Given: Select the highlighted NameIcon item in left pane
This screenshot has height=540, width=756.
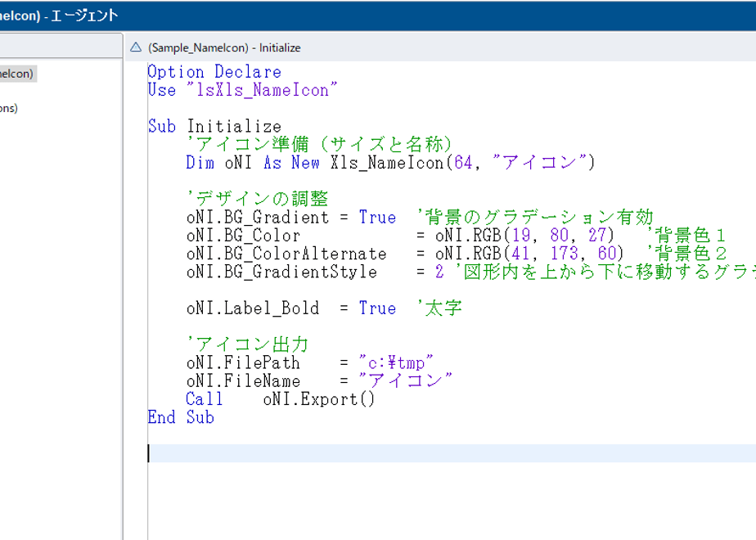Looking at the screenshot, I should tap(17, 74).
